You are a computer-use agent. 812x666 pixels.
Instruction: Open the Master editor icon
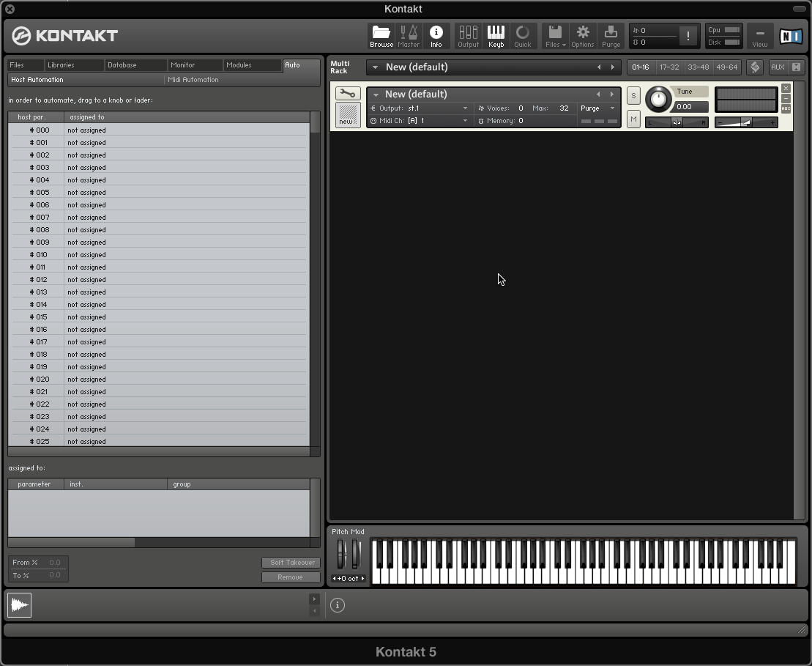click(409, 37)
